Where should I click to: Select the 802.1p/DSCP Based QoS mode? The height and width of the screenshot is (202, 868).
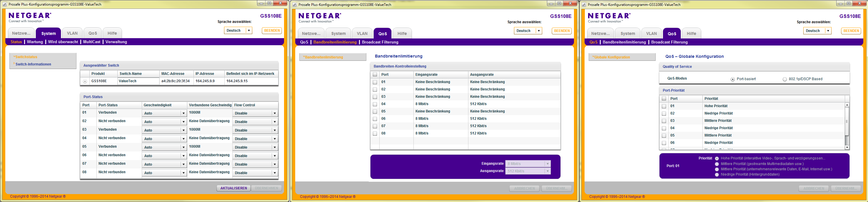(784, 79)
